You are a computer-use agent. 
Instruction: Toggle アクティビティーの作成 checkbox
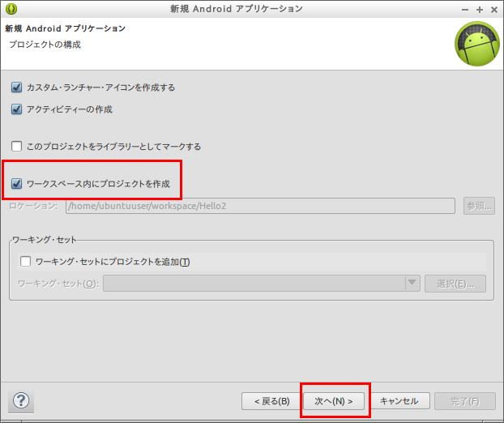point(16,109)
